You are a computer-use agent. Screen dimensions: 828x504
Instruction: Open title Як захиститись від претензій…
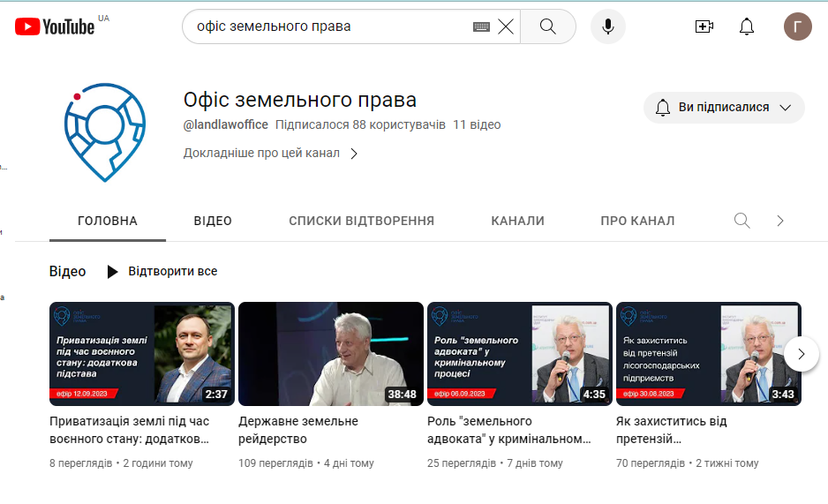coord(672,430)
